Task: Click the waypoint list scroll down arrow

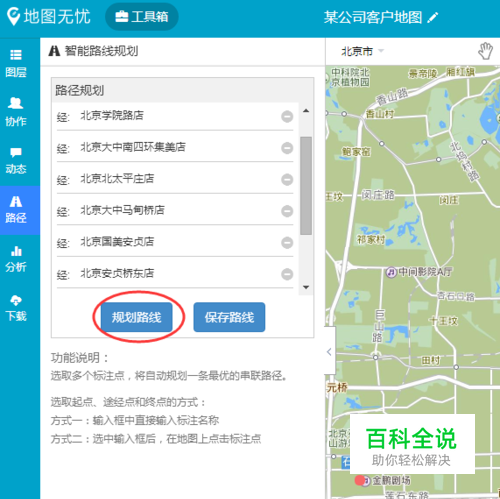Action: (306, 287)
